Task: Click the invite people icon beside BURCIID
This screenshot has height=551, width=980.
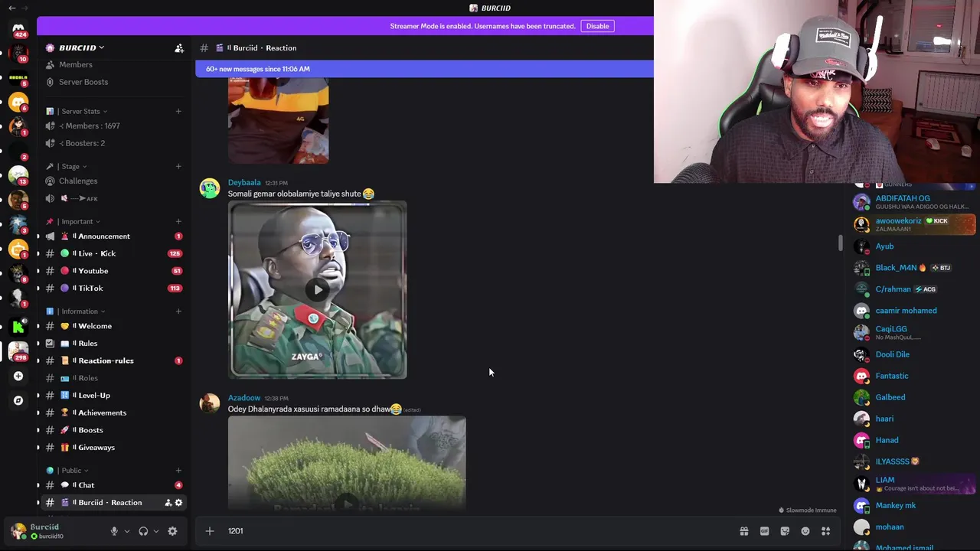Action: click(179, 48)
